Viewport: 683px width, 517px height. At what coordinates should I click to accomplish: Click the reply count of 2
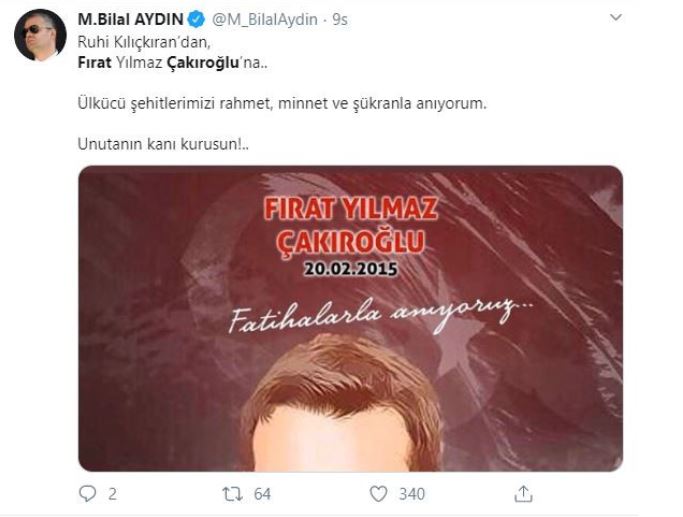click(x=111, y=494)
